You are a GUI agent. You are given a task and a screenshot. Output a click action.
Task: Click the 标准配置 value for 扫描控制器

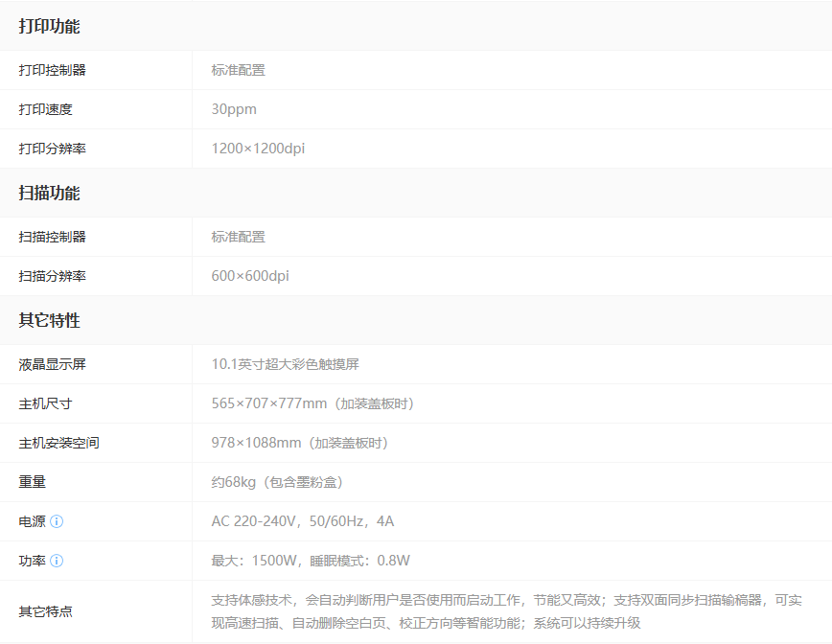pos(238,237)
